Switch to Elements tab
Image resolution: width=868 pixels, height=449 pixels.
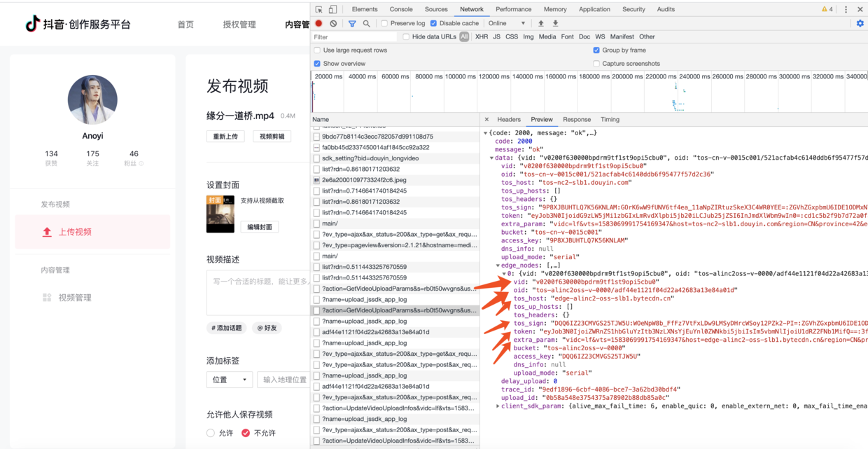click(x=365, y=9)
